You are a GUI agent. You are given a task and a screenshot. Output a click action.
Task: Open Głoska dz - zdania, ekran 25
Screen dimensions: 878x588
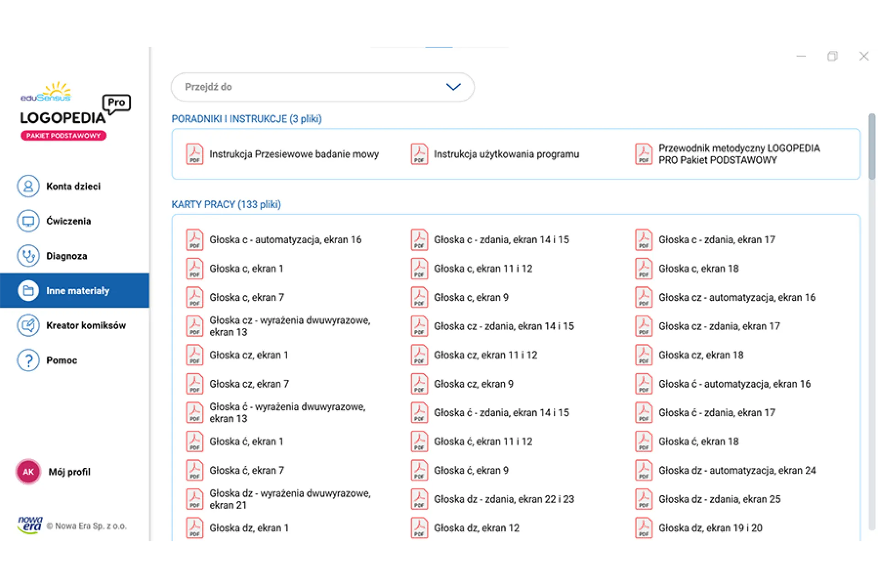point(719,499)
